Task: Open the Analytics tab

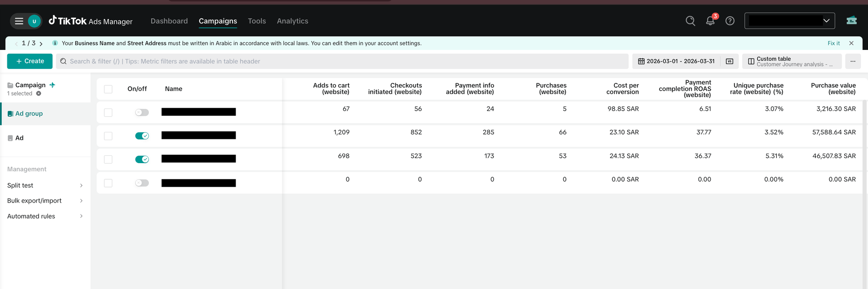Action: point(293,21)
